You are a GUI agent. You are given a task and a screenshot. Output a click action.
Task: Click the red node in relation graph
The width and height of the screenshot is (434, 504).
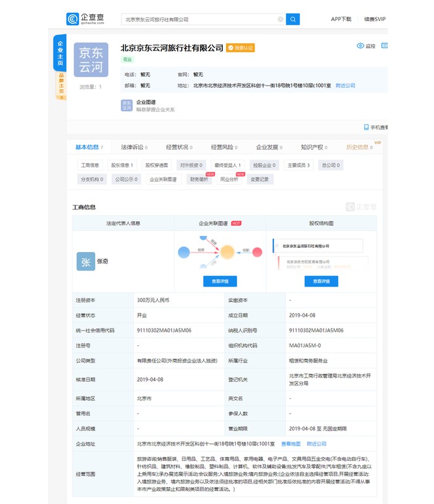click(257, 253)
